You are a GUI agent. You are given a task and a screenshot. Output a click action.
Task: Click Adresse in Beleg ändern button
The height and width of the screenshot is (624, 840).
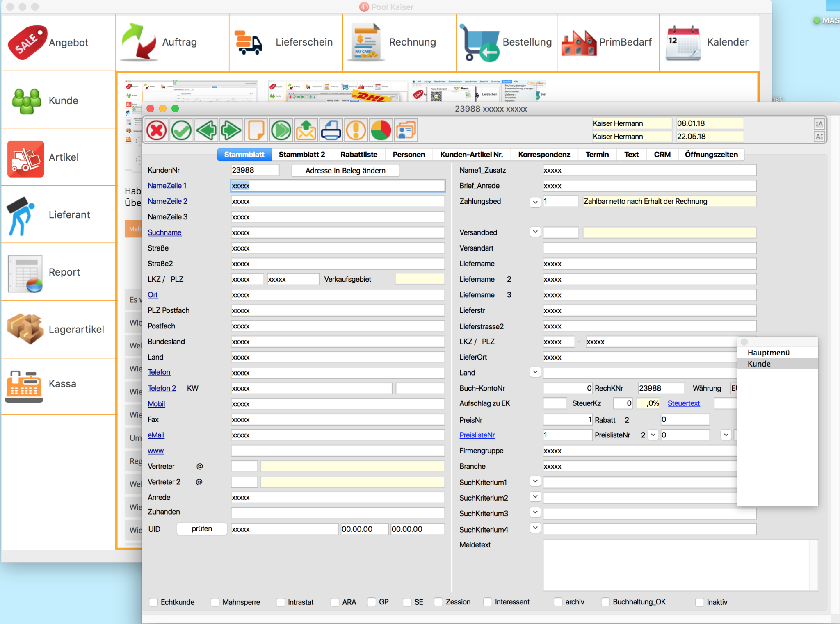coord(345,171)
